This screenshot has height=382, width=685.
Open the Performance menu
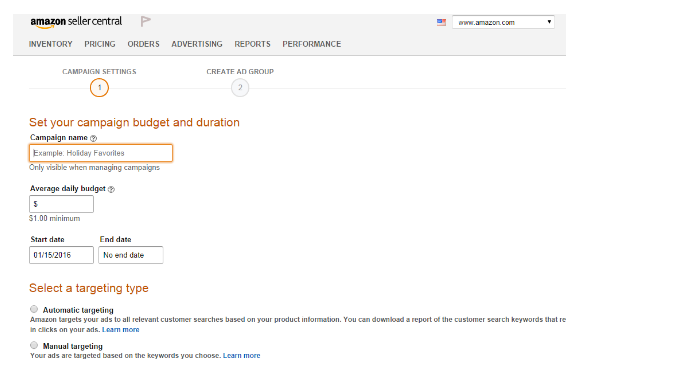(x=311, y=44)
